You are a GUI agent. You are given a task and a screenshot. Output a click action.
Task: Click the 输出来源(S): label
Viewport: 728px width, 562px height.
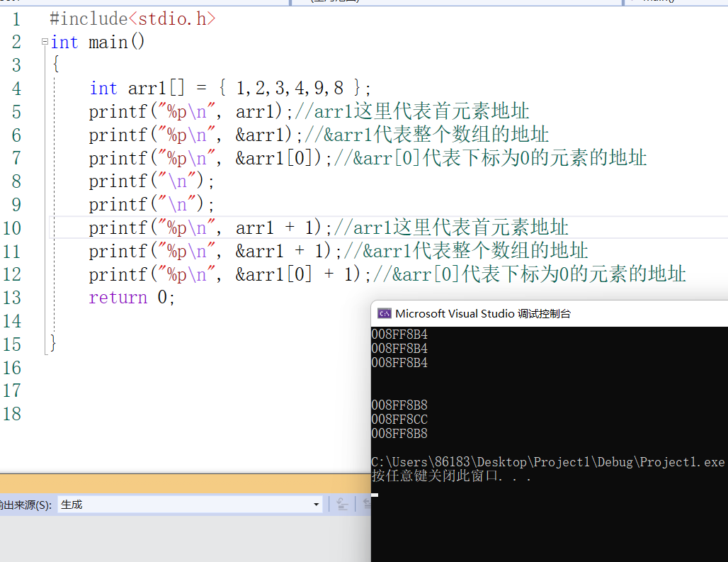pos(25,505)
